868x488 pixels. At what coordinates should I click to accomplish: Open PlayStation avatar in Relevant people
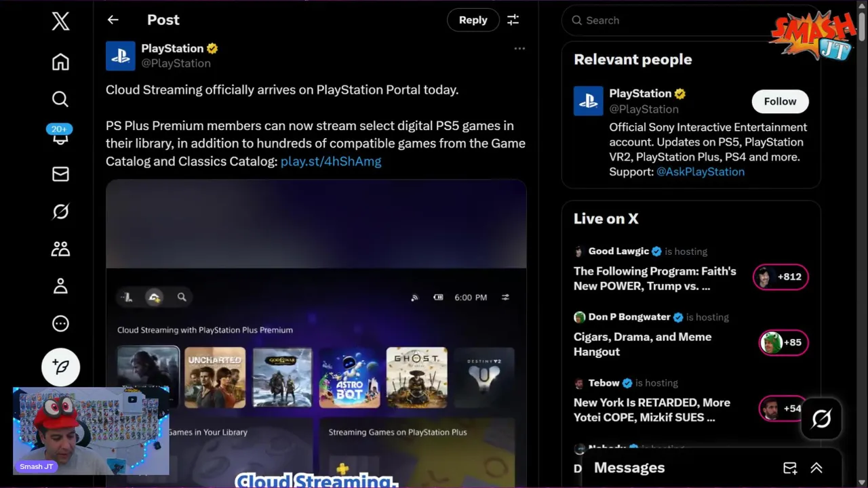click(589, 101)
